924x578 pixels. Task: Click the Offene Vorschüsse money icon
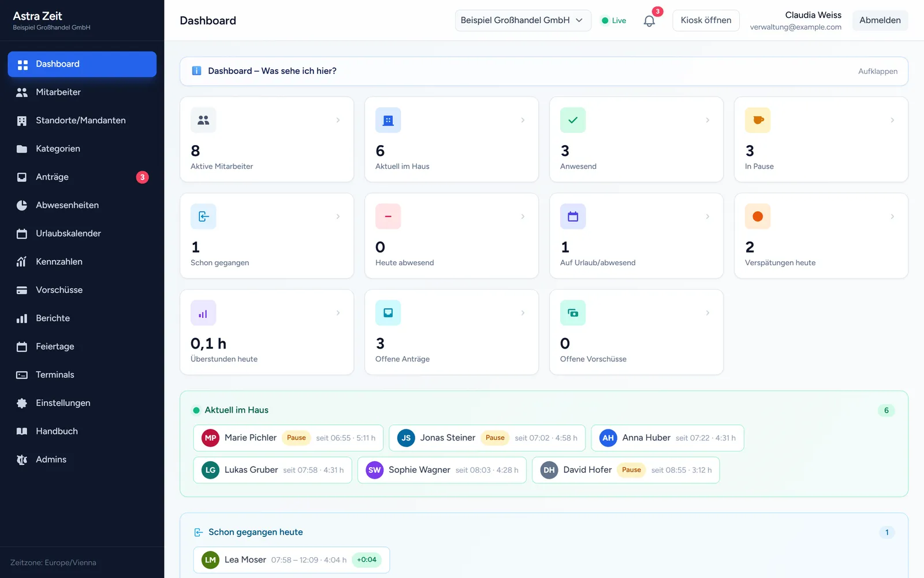click(573, 313)
